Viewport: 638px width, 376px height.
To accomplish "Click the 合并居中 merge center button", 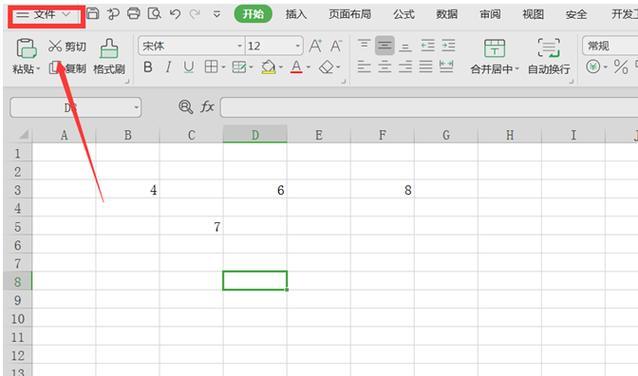I will [494, 57].
